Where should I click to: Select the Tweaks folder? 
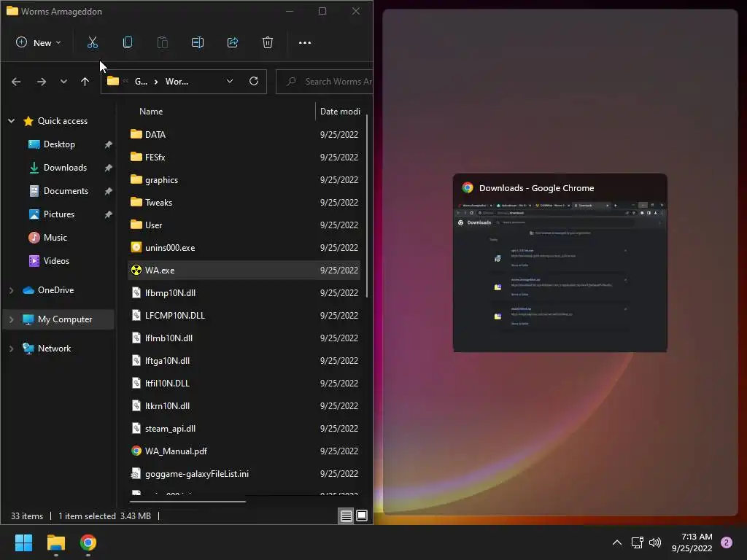[158, 203]
